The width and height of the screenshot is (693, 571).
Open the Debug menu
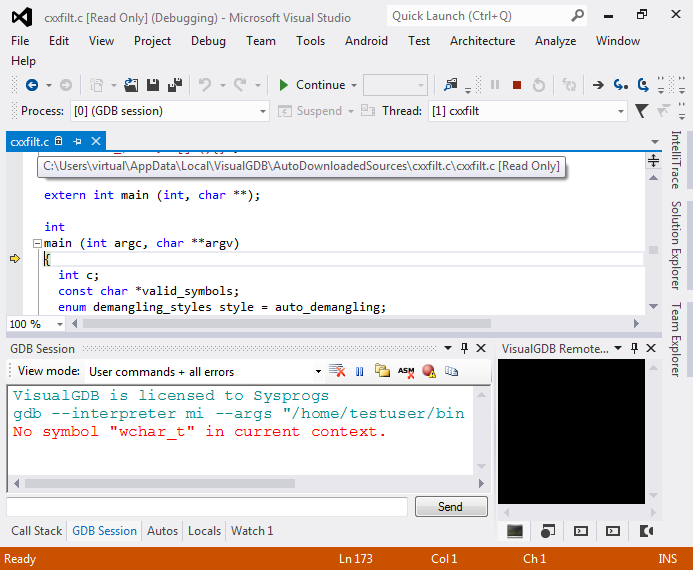point(208,41)
